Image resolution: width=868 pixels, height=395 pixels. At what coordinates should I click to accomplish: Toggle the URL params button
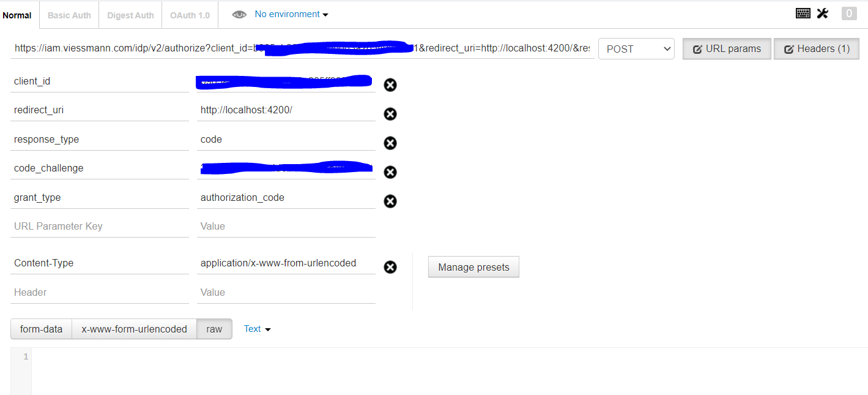click(727, 49)
